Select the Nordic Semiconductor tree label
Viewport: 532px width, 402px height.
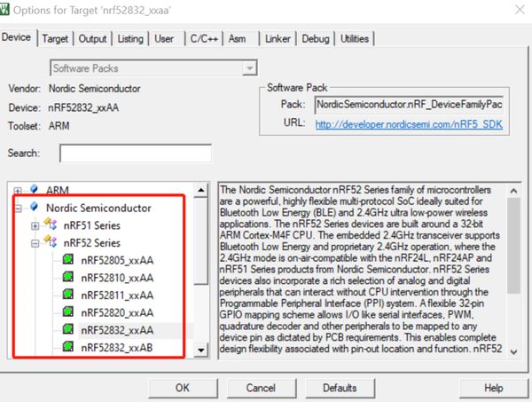98,208
